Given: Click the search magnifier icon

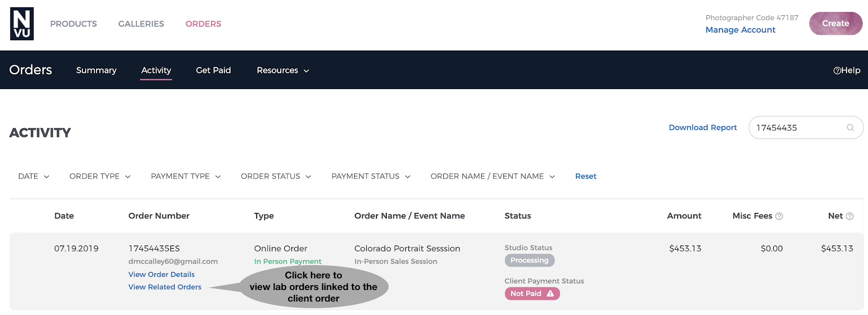Looking at the screenshot, I should click(850, 128).
